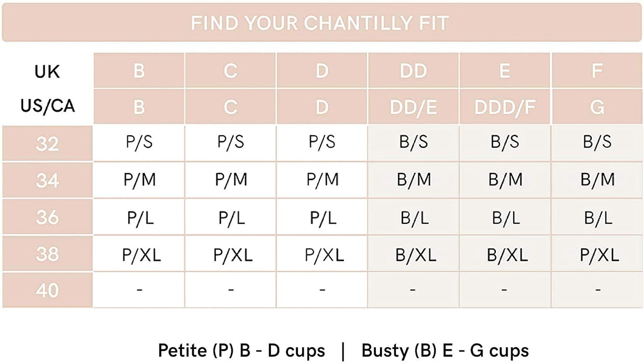Click band size 34 row header
Image resolution: width=644 pixels, height=364 pixels.
47,180
